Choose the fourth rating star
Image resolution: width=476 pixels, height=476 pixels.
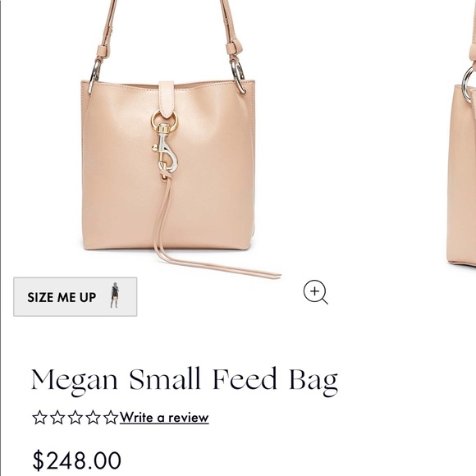point(93,418)
